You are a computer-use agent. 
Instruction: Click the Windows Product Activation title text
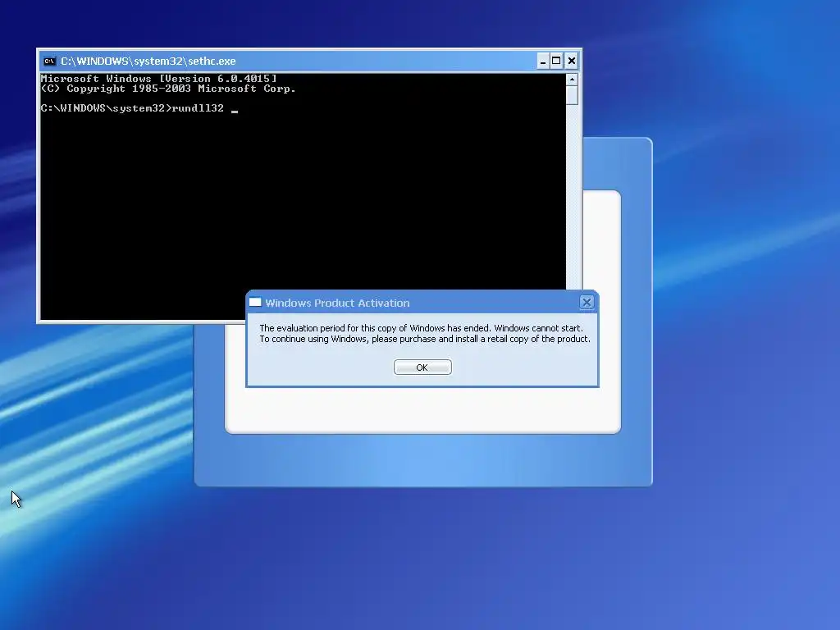click(337, 304)
